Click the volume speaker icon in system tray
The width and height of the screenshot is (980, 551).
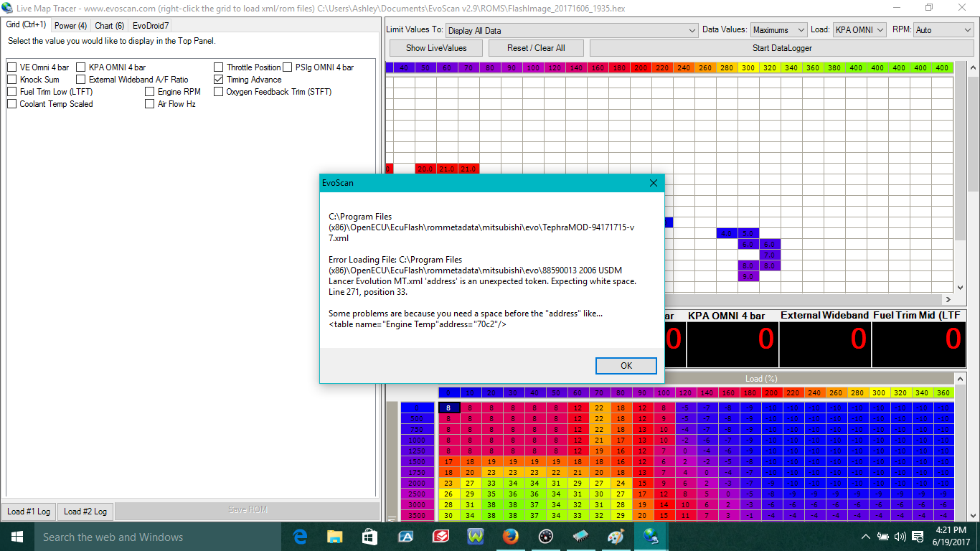click(899, 537)
